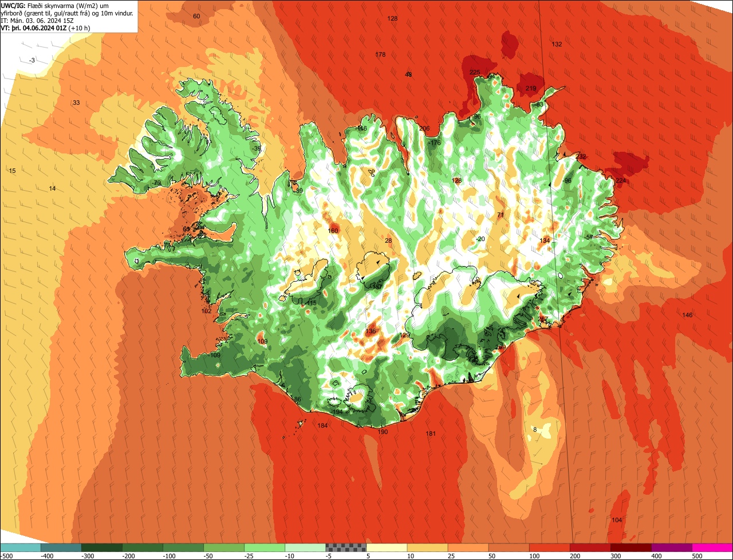Click the flux value '14' west of the Westfjords
The image size is (733, 560).
pyautogui.click(x=52, y=188)
